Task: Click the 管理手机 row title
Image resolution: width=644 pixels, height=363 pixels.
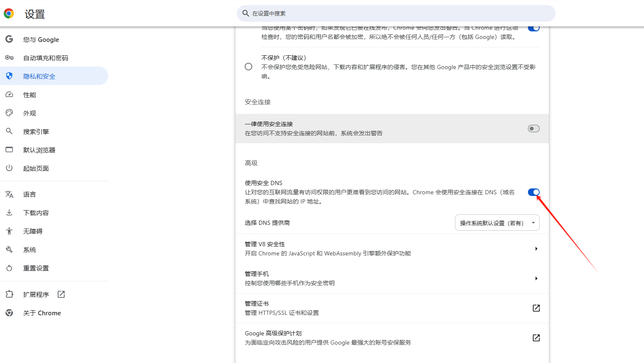Action: [257, 274]
